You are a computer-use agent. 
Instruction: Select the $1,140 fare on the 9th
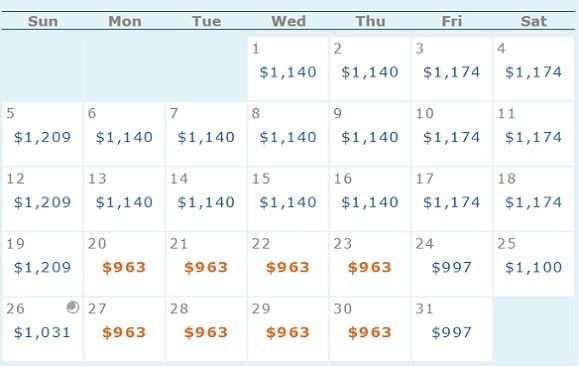point(370,137)
